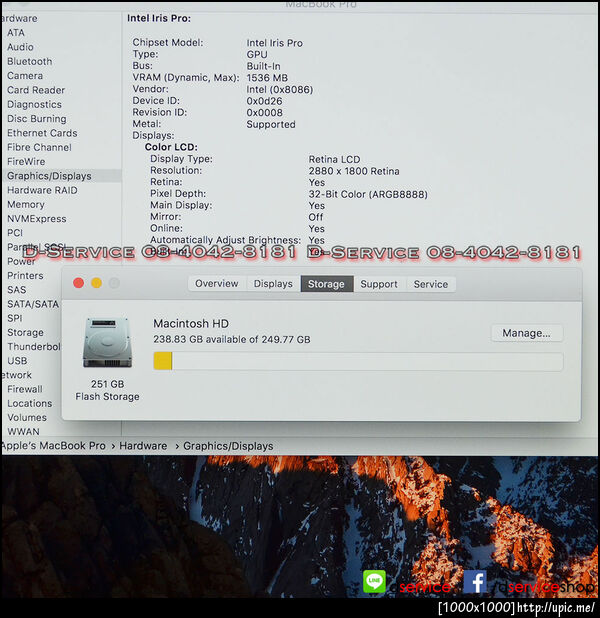Open Locations in the sidebar
This screenshot has height=618, width=600.
(x=30, y=403)
